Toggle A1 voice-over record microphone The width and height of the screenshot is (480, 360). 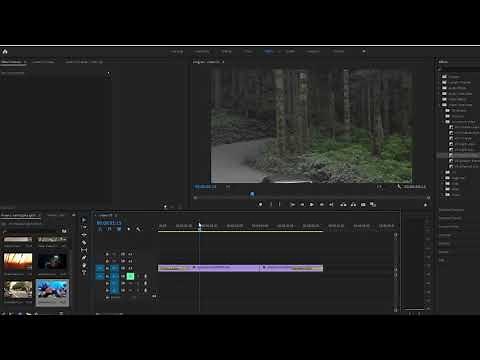pos(145,276)
